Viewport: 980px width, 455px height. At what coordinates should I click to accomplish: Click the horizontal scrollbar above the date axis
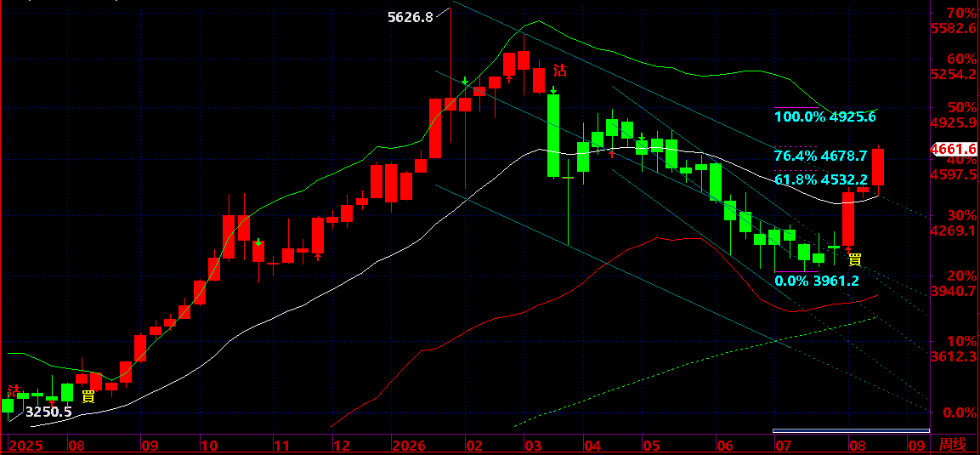[851, 430]
